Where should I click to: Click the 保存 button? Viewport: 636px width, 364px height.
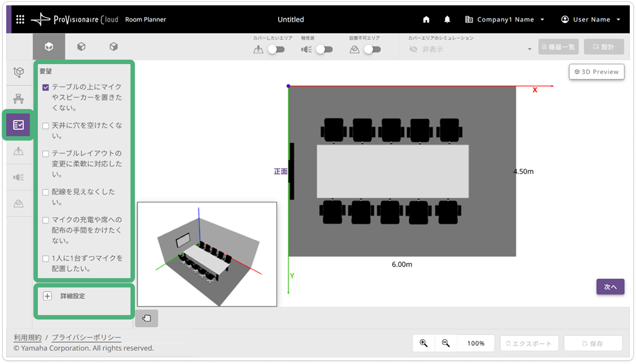593,344
